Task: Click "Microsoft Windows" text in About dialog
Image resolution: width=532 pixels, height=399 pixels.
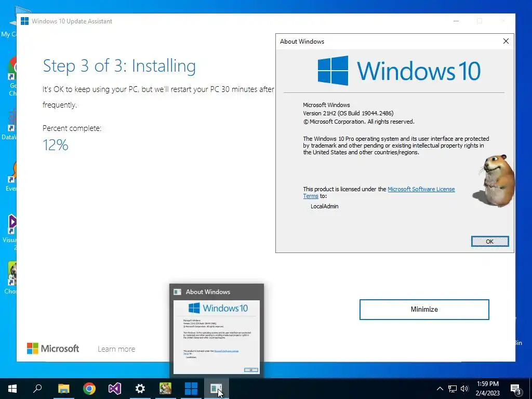Action: click(x=326, y=105)
